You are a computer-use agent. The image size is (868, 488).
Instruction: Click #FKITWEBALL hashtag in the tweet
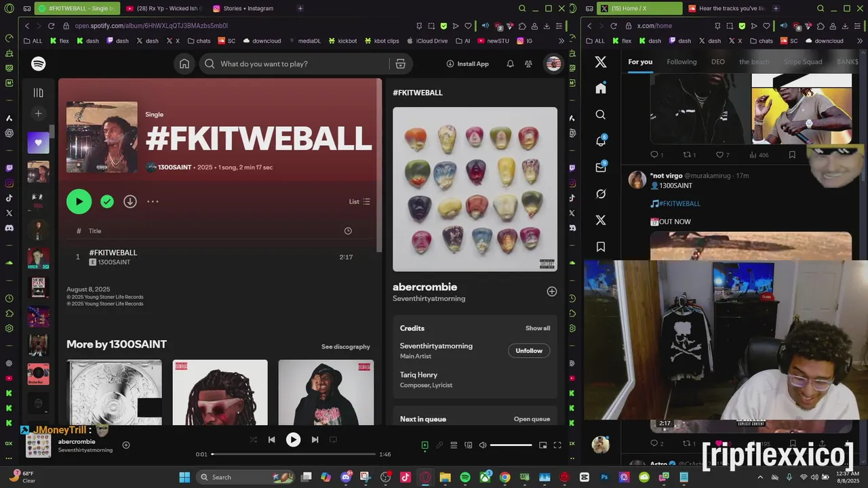point(679,203)
